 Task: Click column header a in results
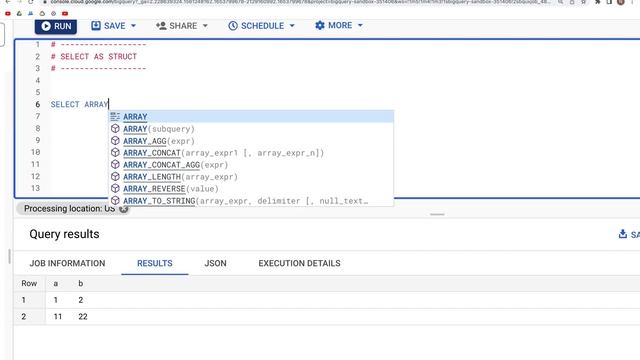coord(56,283)
